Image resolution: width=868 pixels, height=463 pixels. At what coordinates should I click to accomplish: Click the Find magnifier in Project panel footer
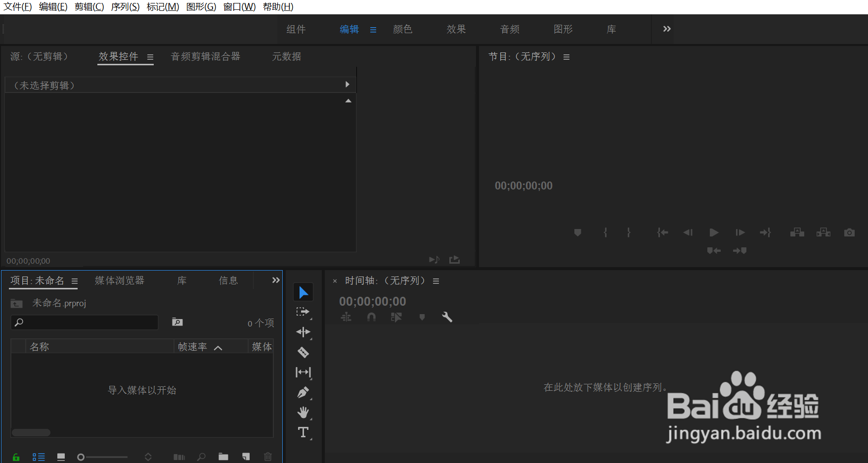[x=201, y=457]
